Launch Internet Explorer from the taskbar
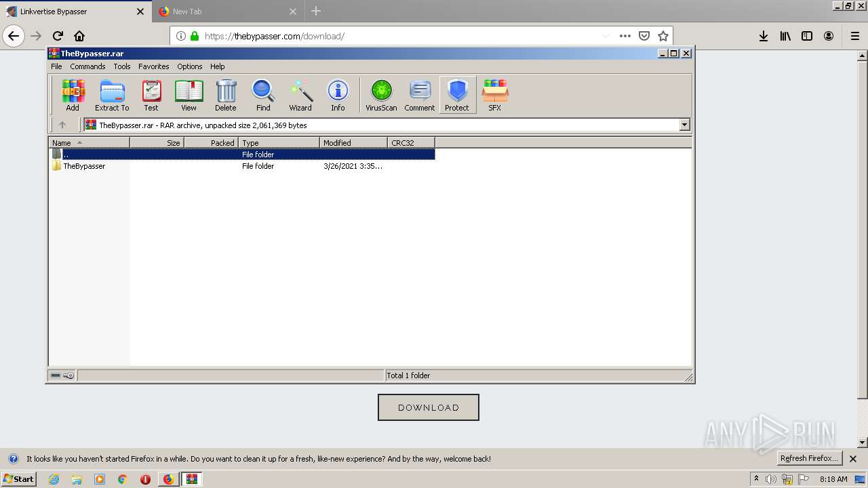868x488 pixels. pos(54,479)
